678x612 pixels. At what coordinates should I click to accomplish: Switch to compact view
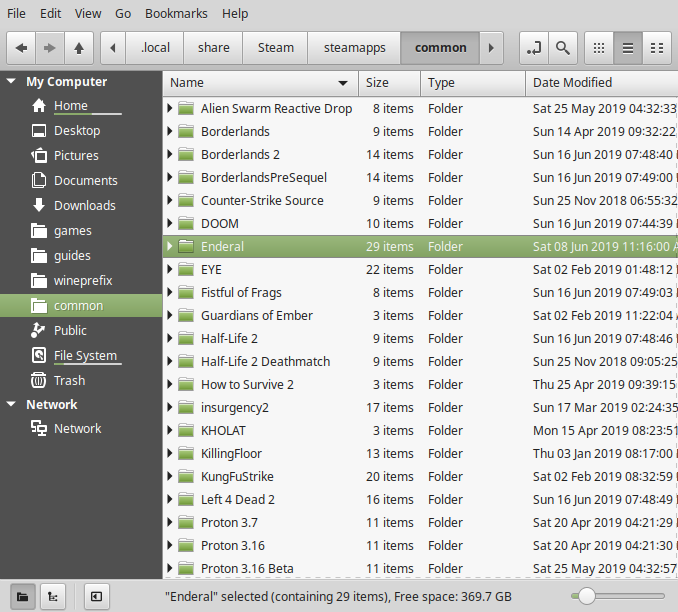point(657,48)
